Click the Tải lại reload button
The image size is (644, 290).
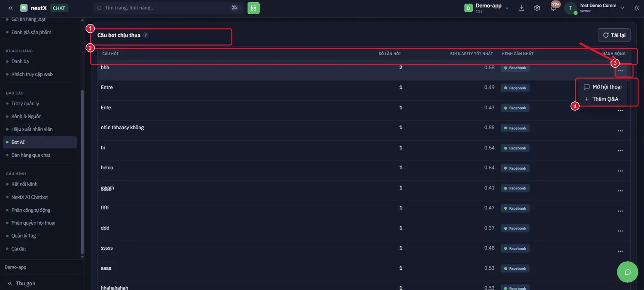click(x=614, y=35)
